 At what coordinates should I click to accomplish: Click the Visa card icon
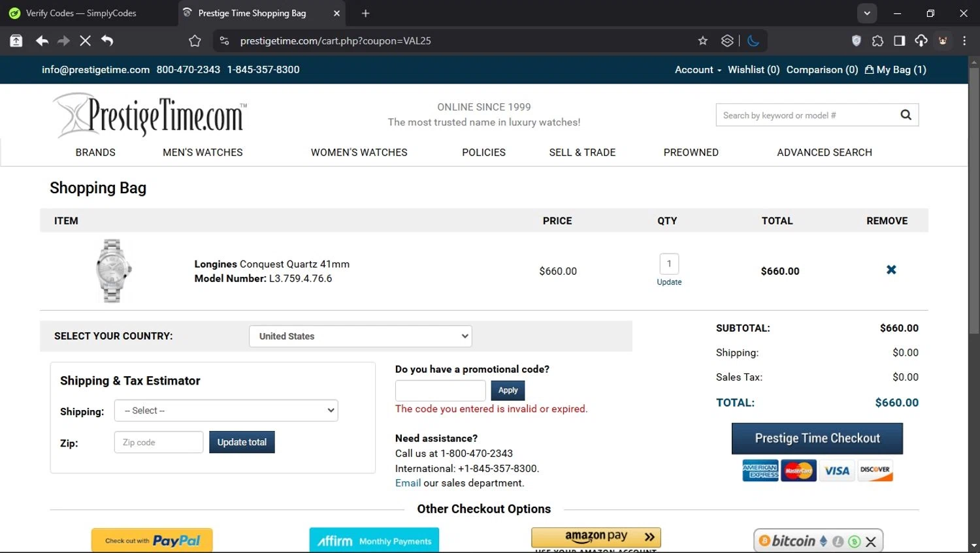[x=837, y=471]
